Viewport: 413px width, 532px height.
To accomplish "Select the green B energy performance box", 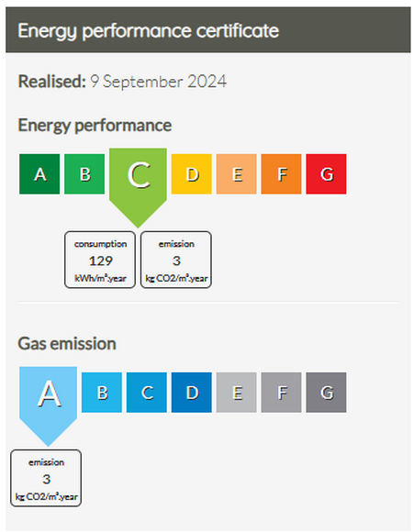I will [84, 174].
